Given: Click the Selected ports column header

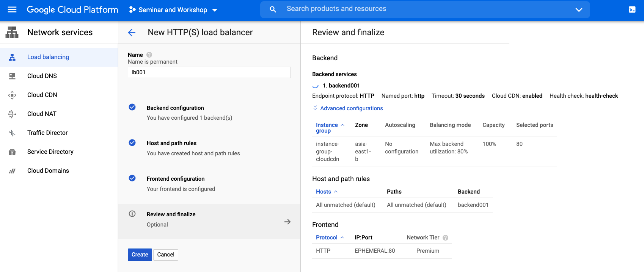Looking at the screenshot, I should pos(535,125).
